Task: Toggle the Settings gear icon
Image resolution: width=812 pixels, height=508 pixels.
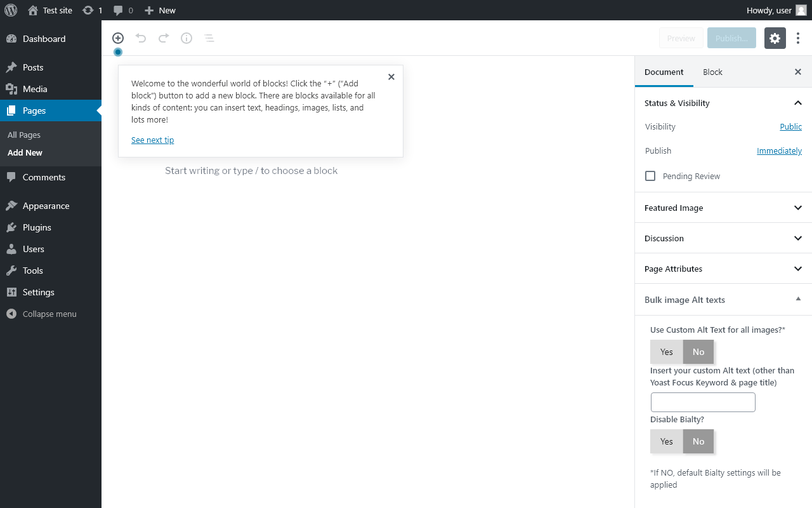Action: coord(775,38)
